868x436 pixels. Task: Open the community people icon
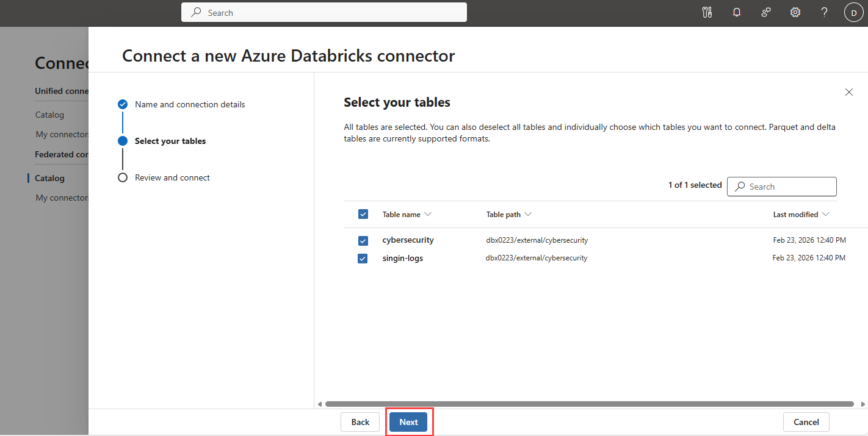click(x=766, y=12)
